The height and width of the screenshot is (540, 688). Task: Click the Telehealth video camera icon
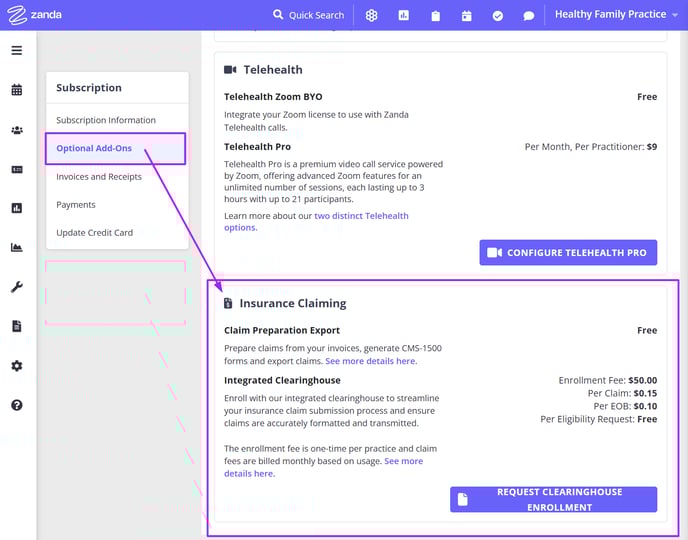[230, 70]
